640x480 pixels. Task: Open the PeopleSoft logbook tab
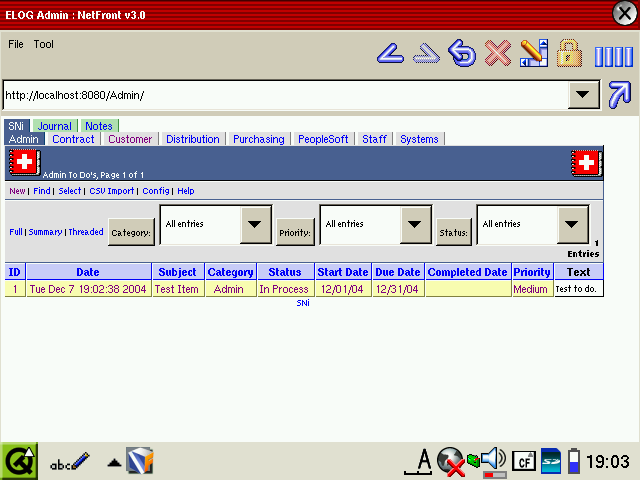point(323,139)
